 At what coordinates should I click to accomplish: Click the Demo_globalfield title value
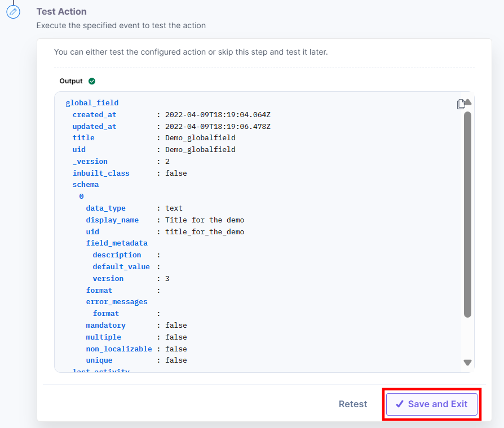(200, 138)
